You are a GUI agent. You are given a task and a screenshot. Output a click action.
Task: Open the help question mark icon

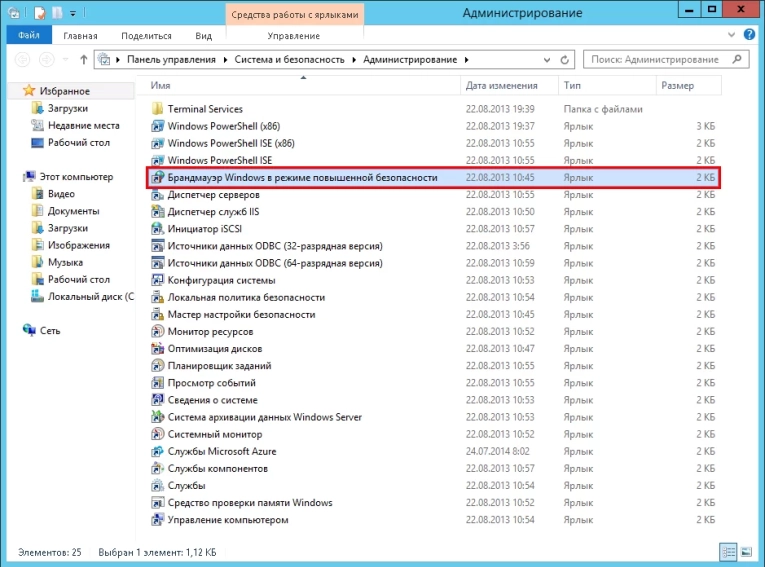(x=749, y=35)
